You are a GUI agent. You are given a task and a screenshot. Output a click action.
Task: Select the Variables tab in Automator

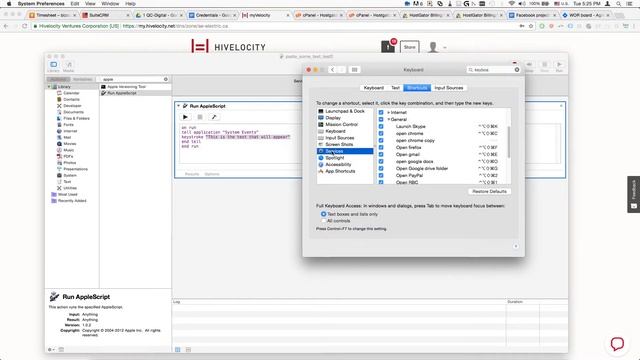point(82,79)
